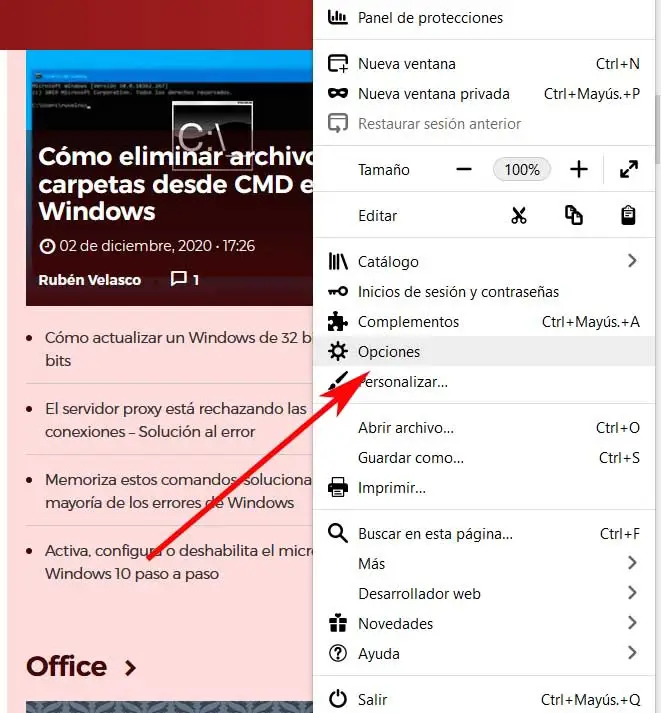Viewport: 661px width, 713px height.
Task: Click the menu panel vertical scrollbar
Action: pos(657,130)
